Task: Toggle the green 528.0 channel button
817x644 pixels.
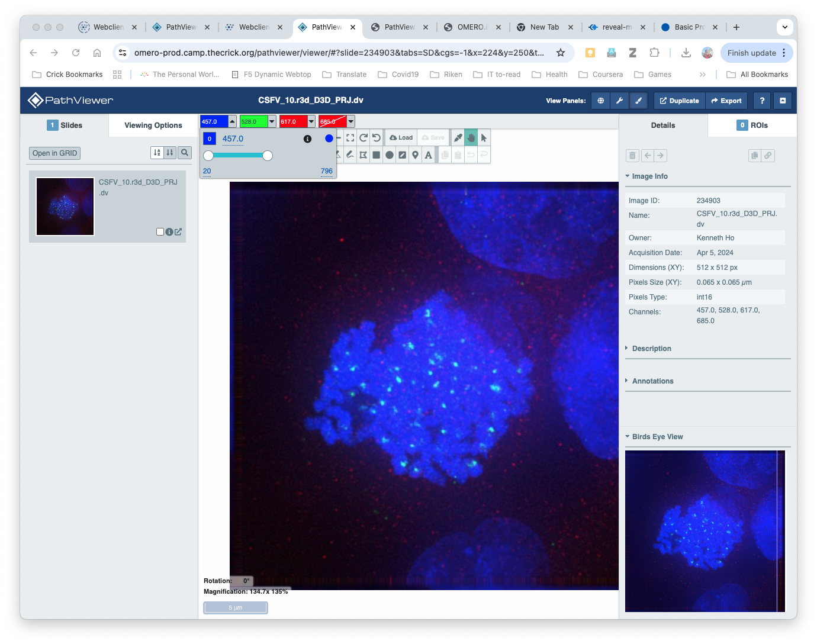Action: click(x=254, y=121)
